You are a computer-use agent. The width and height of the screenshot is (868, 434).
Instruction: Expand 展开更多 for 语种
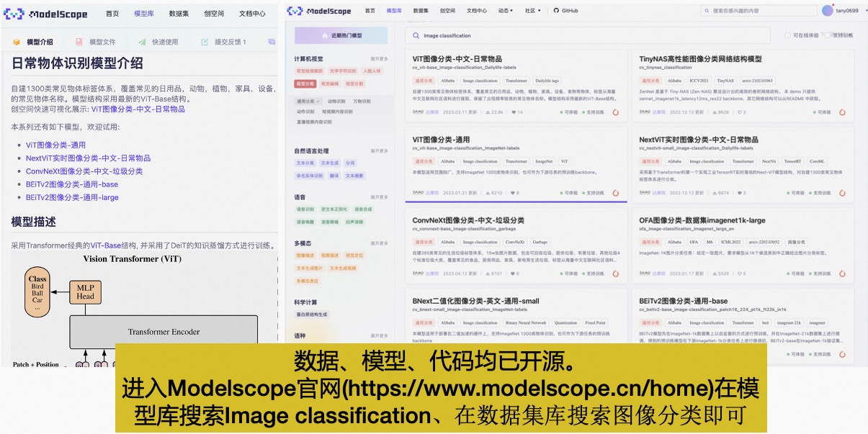point(380,335)
